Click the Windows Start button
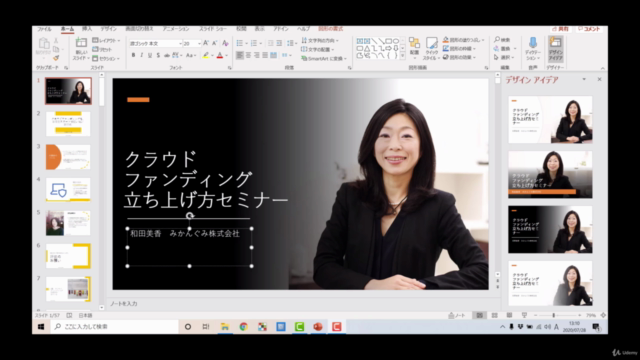This screenshot has height=360, width=640. tap(41, 327)
